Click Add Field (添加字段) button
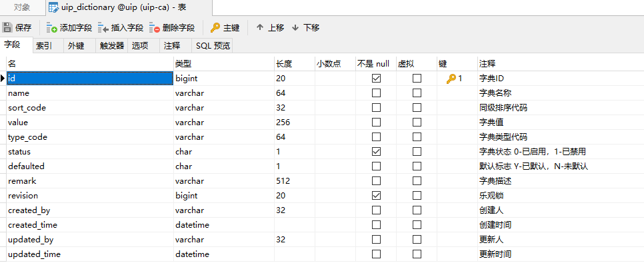 69,28
